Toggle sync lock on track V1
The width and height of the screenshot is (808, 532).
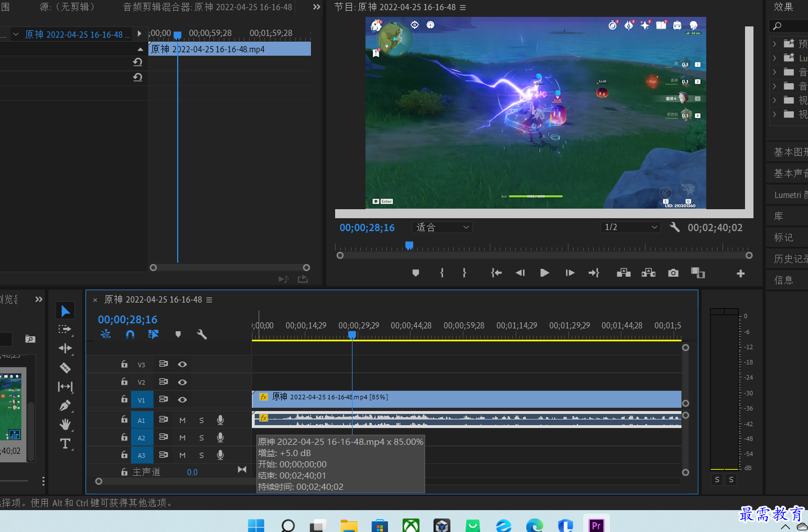pos(163,399)
